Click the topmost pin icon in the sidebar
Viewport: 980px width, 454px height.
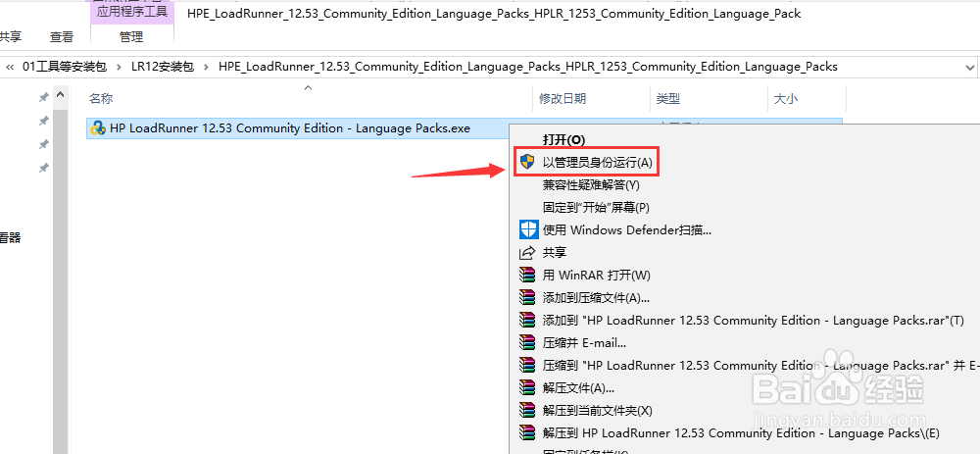coord(44,97)
